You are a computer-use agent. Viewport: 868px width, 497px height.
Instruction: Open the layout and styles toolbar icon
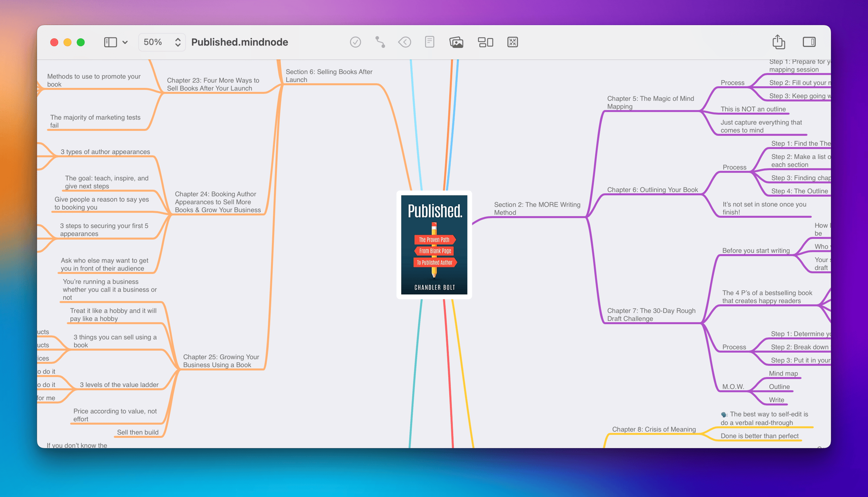click(x=485, y=42)
